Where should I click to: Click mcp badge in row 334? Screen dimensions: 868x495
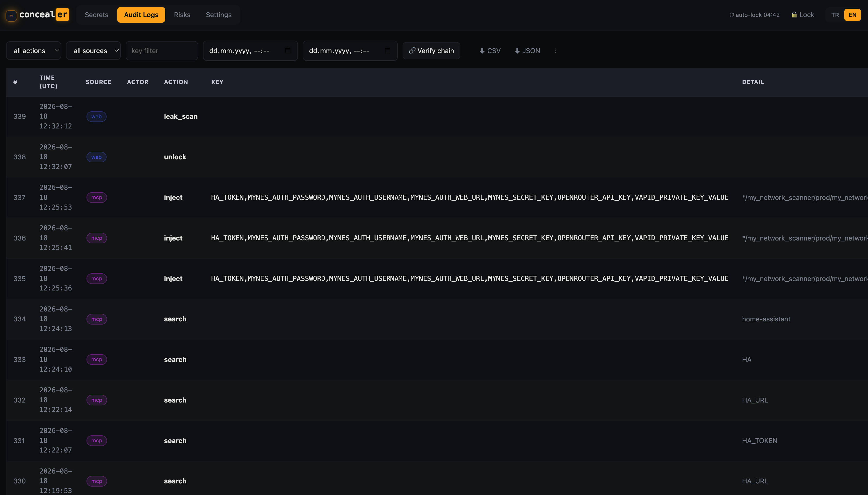click(x=97, y=319)
